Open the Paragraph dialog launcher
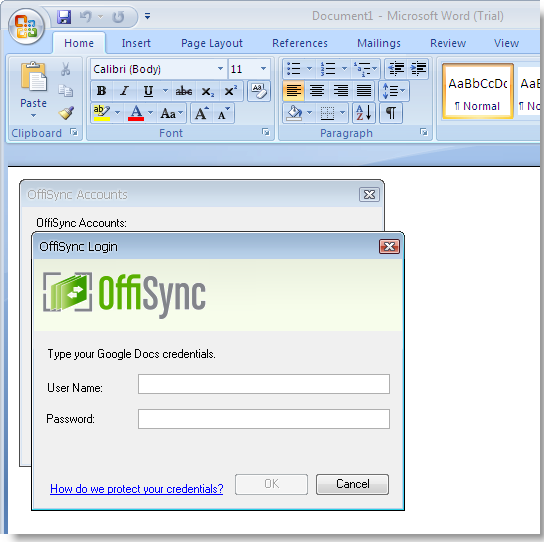544x542 pixels. click(x=424, y=132)
